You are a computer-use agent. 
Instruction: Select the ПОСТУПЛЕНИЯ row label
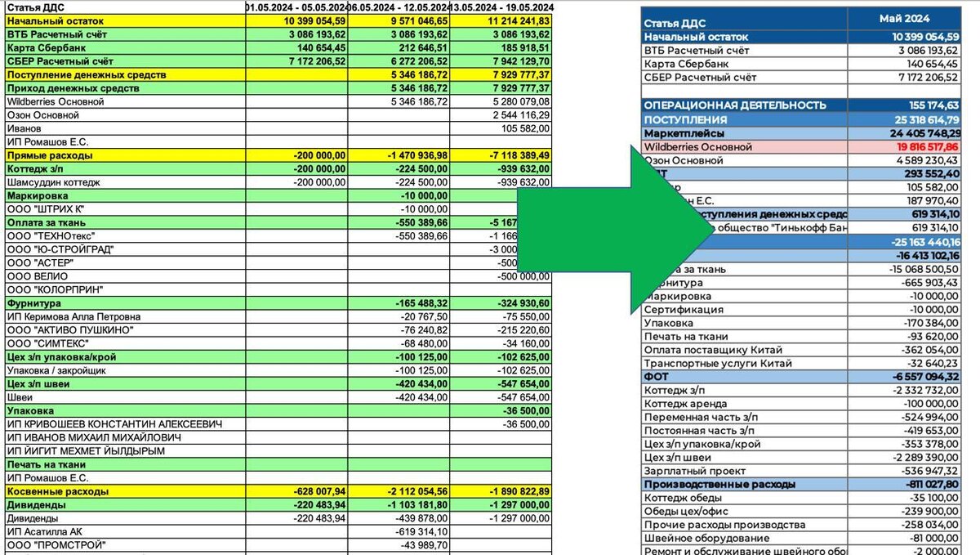685,119
